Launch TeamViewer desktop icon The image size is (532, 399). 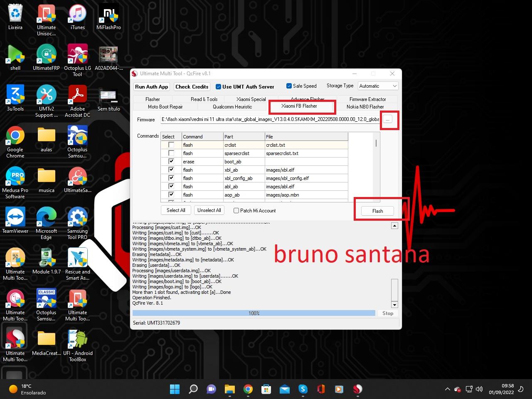tap(15, 220)
